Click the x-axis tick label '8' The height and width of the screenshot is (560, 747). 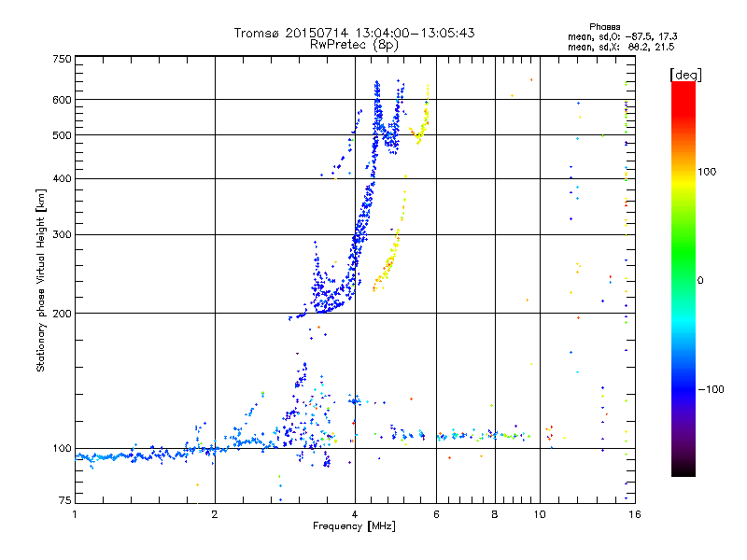[495, 514]
